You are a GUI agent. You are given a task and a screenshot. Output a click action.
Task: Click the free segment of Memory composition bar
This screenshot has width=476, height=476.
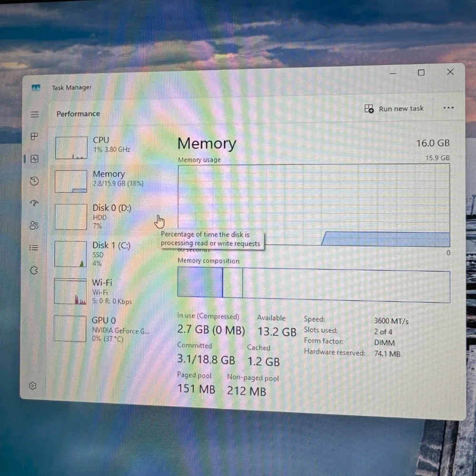pos(347,286)
